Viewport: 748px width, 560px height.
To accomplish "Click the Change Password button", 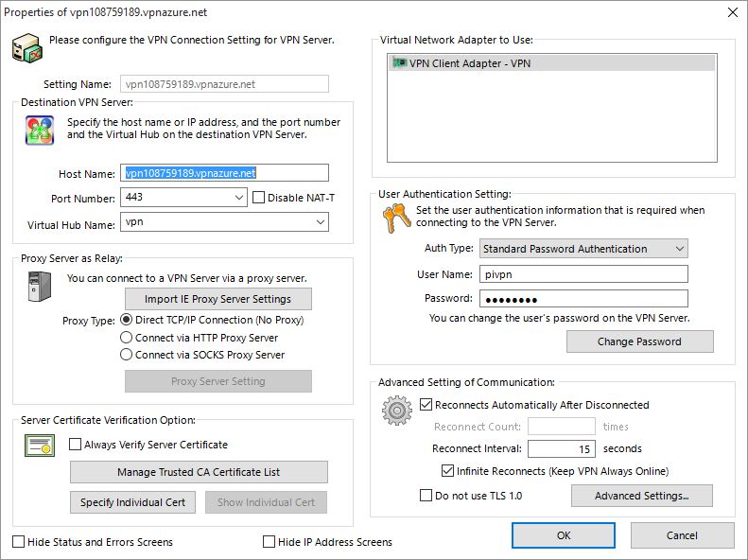I will (x=639, y=341).
